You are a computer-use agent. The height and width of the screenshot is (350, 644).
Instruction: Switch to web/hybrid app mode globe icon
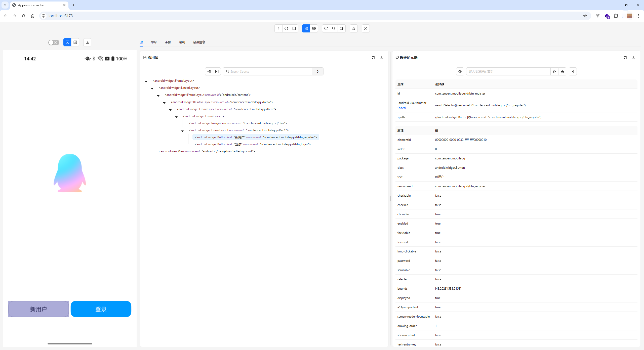[314, 28]
